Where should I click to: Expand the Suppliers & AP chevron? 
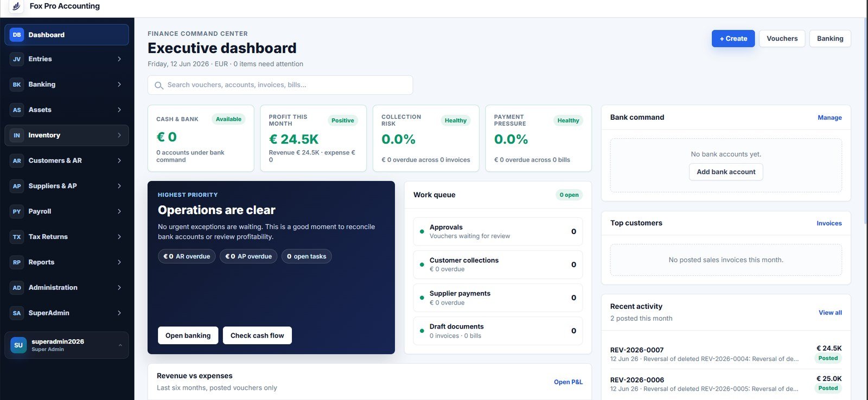pyautogui.click(x=119, y=186)
